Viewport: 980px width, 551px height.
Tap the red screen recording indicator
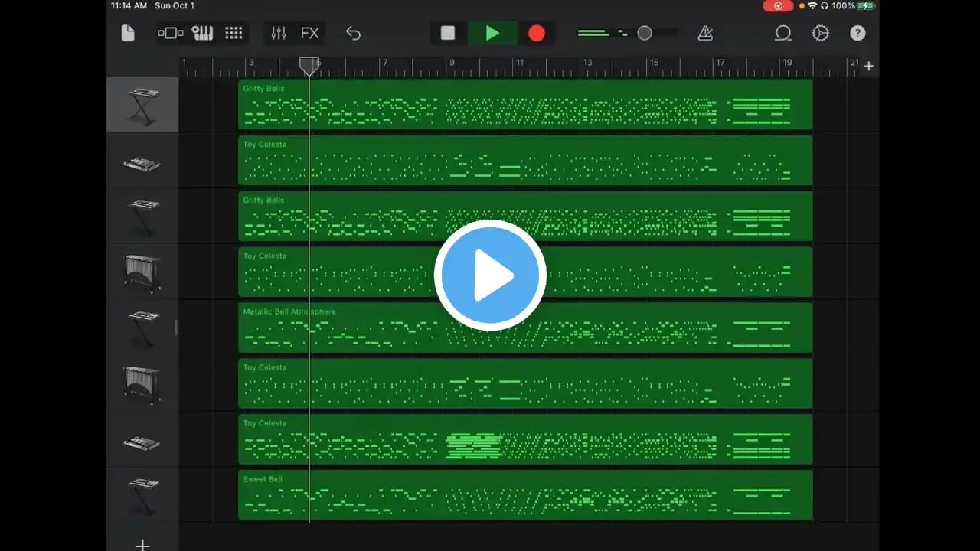coord(778,6)
